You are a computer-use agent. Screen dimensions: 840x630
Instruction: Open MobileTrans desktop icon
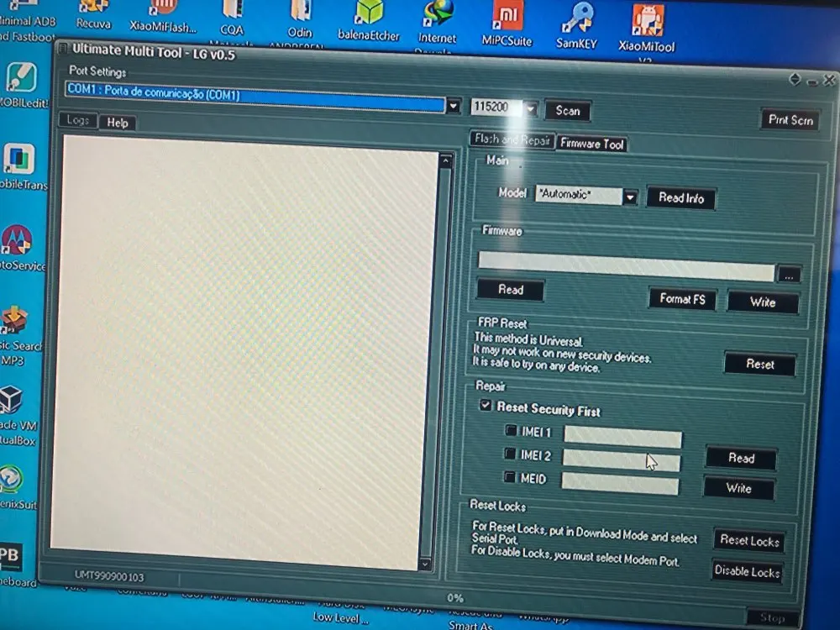(x=20, y=167)
